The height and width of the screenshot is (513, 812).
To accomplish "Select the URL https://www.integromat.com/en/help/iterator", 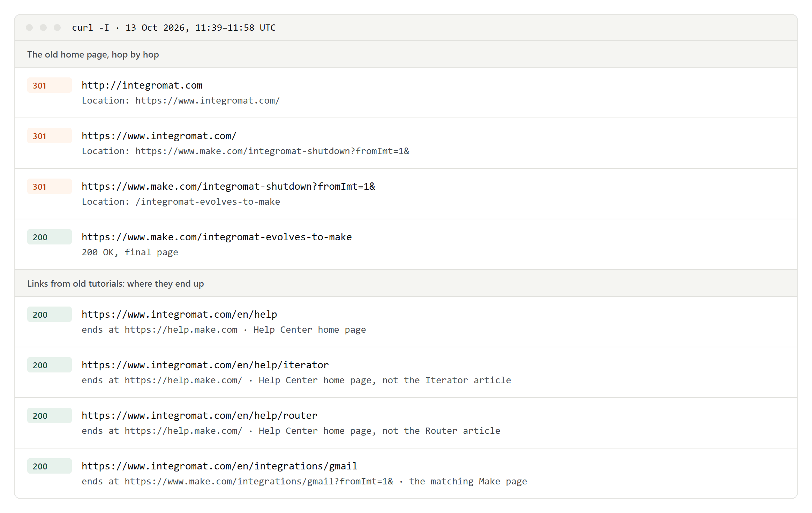I will click(x=205, y=365).
